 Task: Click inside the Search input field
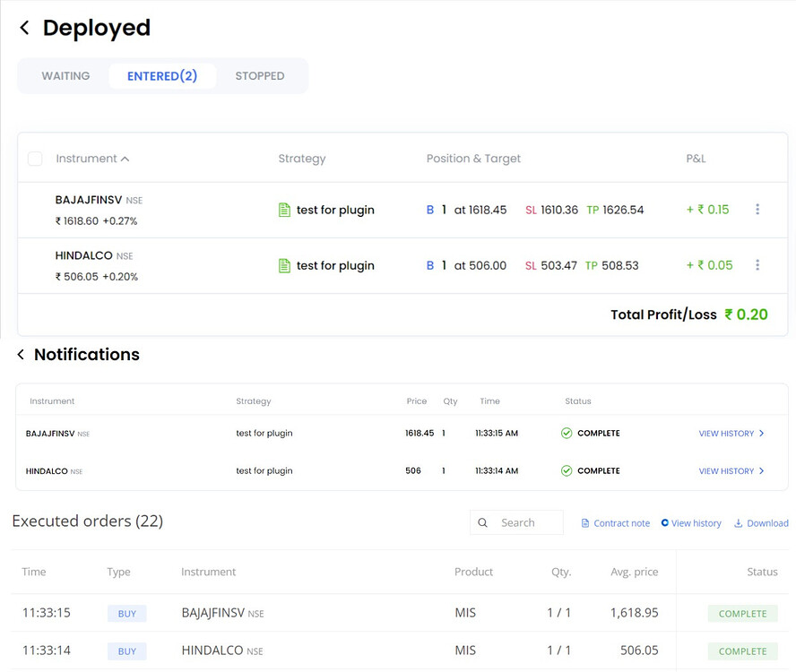click(524, 522)
